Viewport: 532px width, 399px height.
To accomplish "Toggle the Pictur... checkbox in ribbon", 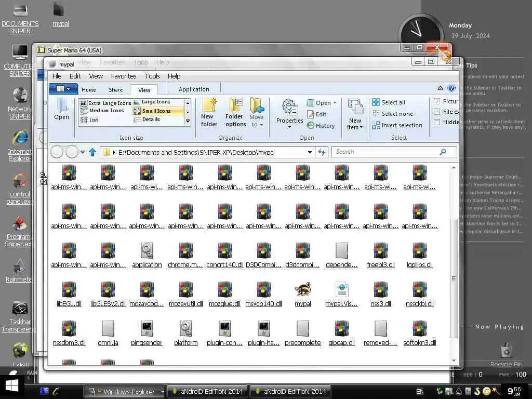I will [x=437, y=101].
